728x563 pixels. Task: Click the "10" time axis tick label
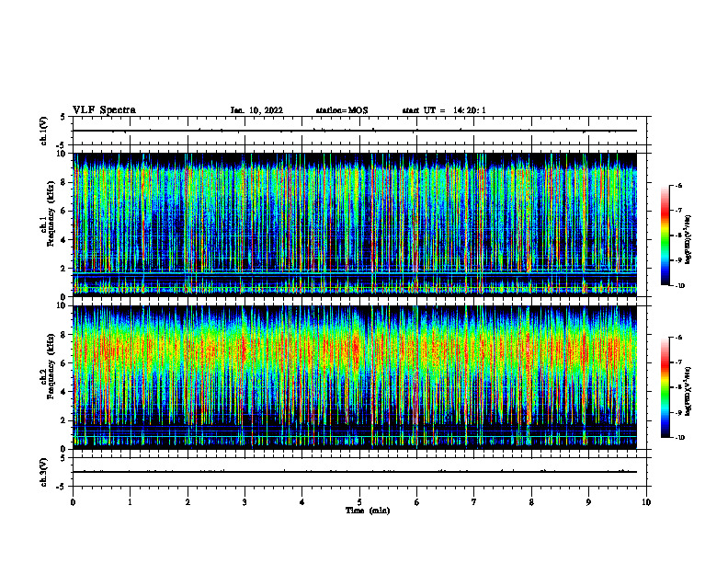(x=646, y=502)
